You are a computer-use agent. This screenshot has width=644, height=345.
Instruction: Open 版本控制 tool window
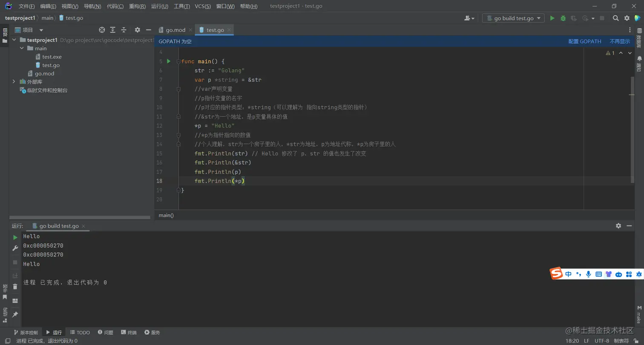[x=26, y=333]
